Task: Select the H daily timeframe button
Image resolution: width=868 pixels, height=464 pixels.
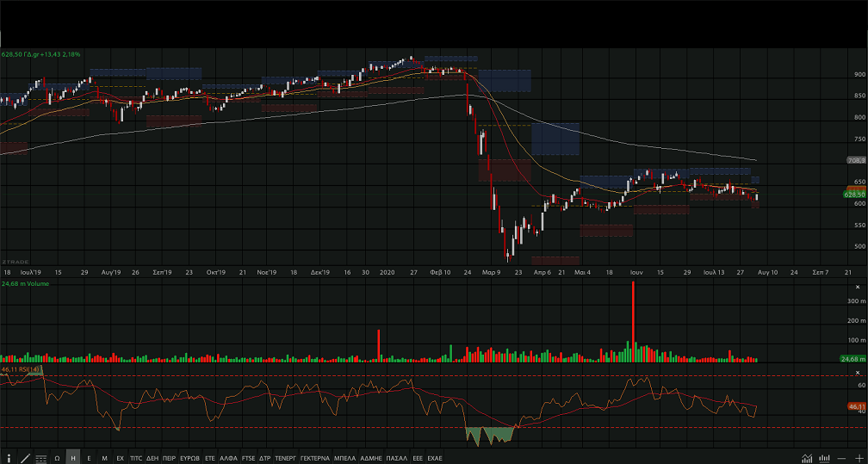Action: pos(73,459)
